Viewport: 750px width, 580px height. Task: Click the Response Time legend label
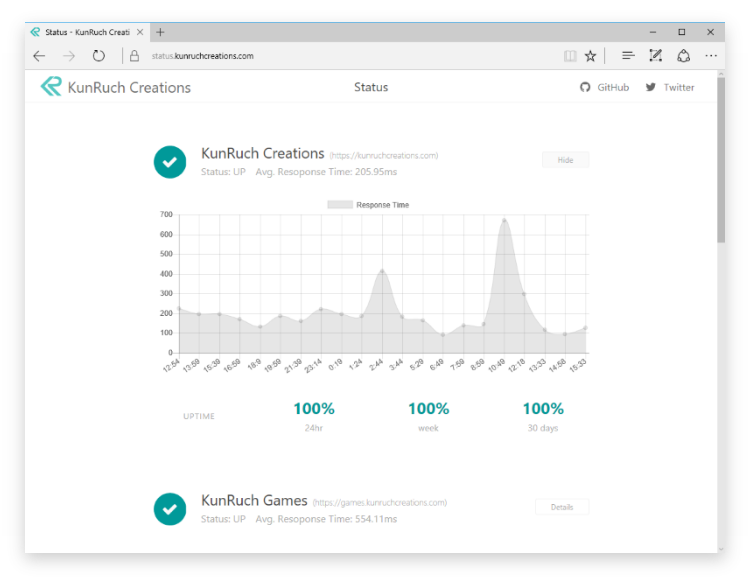(382, 205)
